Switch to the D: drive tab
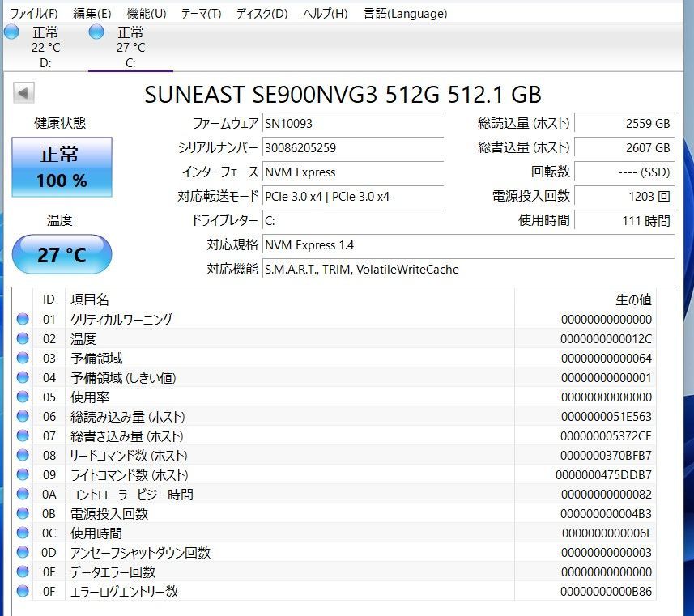The width and height of the screenshot is (694, 616). click(x=45, y=47)
